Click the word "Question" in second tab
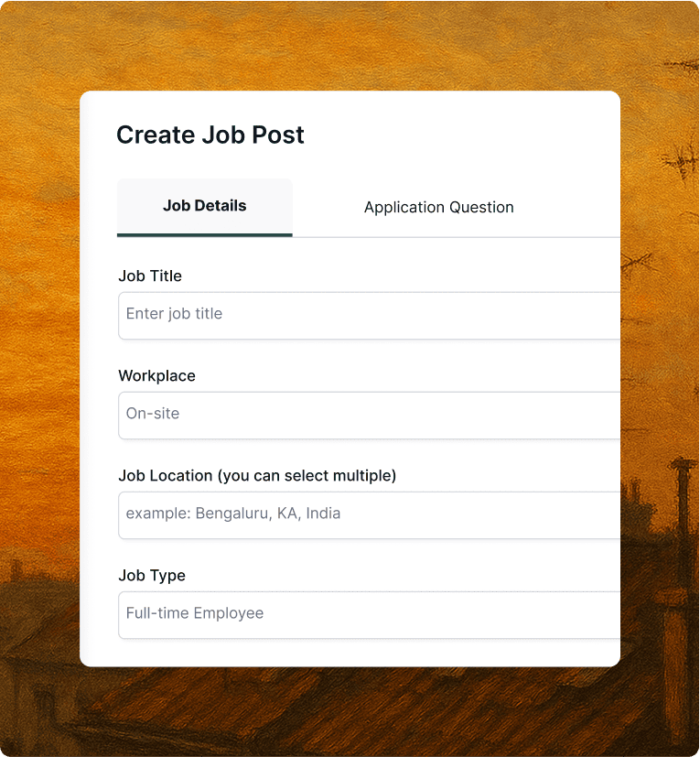700x757 pixels. 480,208
